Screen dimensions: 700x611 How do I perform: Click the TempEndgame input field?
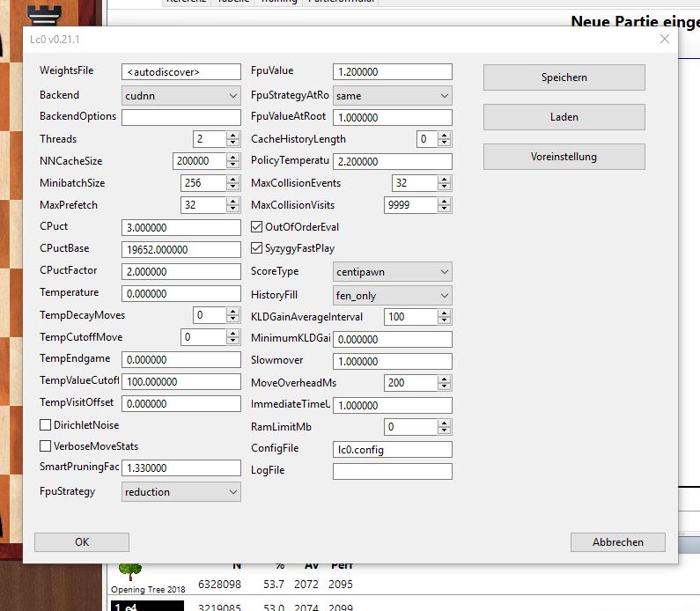coord(181,360)
